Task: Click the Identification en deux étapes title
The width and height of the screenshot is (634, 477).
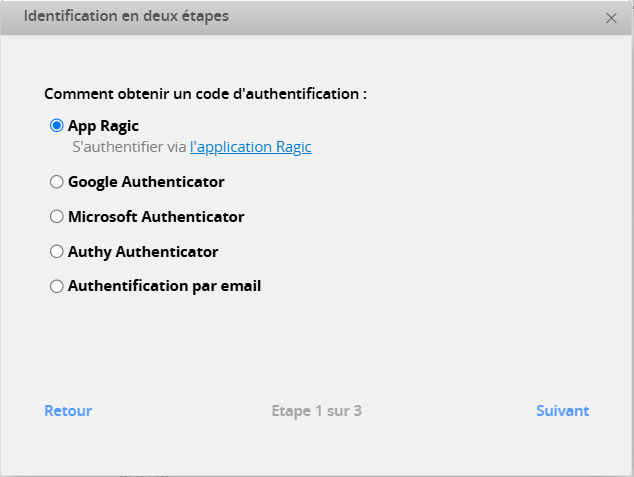Action: tap(126, 16)
